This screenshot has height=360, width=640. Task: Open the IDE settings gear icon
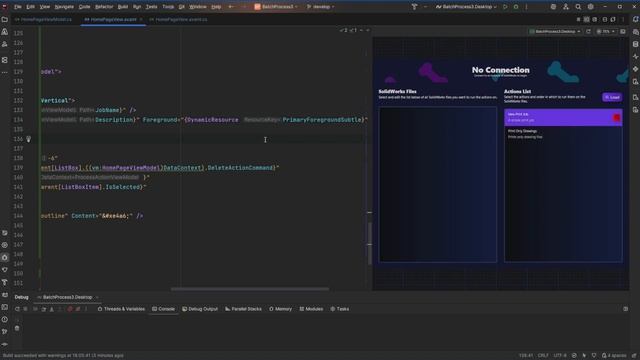pos(591,7)
